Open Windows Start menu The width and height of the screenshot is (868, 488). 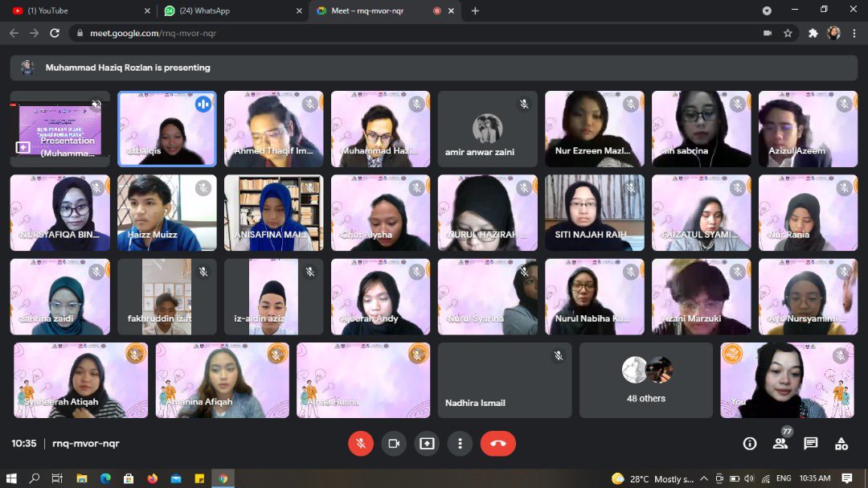[x=11, y=478]
